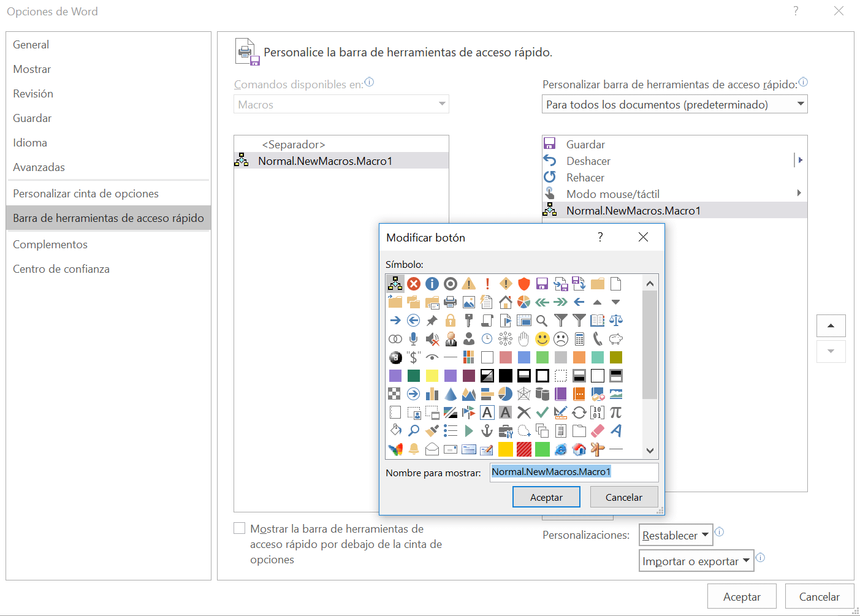The width and height of the screenshot is (860, 616).
Task: Select the pi symbol icon
Action: [x=616, y=412]
